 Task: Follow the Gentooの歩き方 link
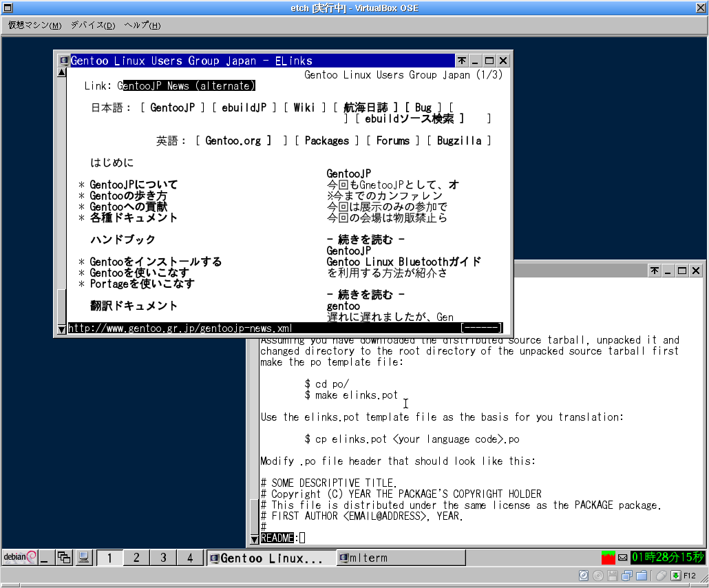129,196
